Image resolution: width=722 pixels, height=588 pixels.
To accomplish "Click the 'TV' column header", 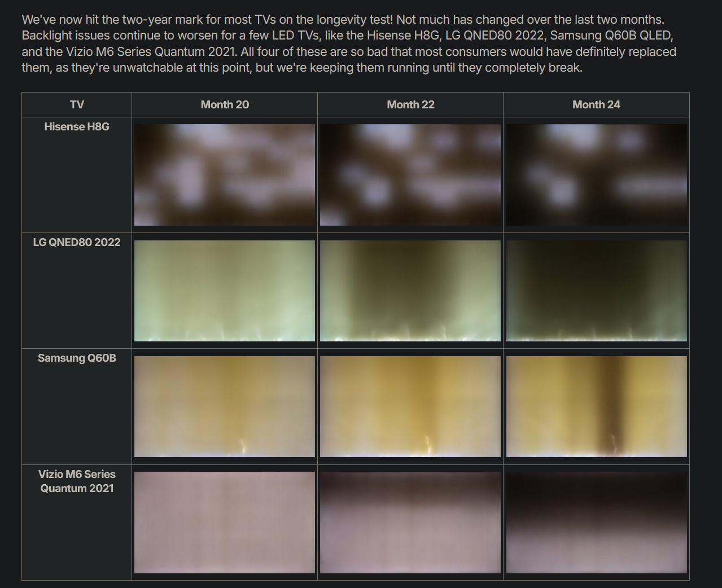I will (x=77, y=104).
